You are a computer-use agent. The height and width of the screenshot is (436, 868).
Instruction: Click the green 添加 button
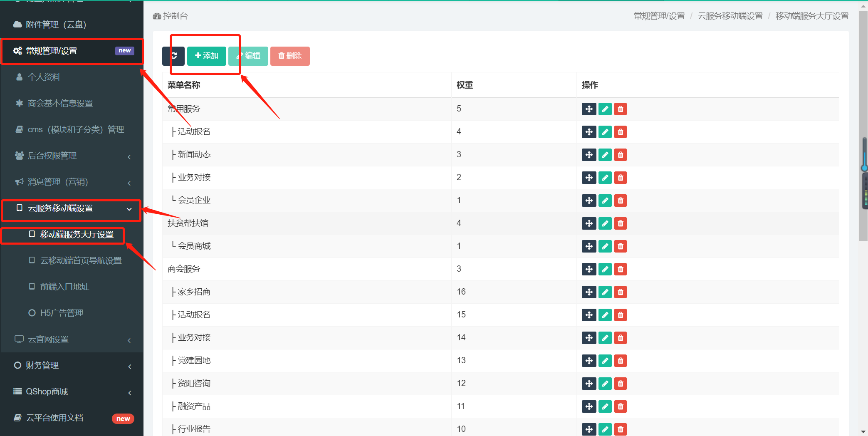tap(207, 56)
